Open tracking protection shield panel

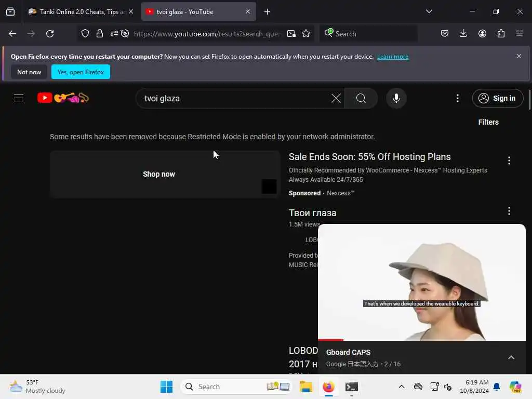tap(85, 34)
